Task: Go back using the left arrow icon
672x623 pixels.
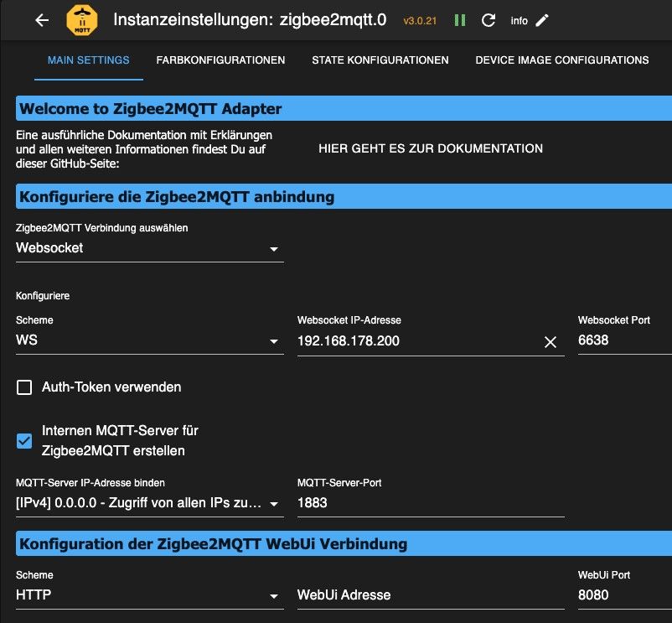Action: (42, 20)
